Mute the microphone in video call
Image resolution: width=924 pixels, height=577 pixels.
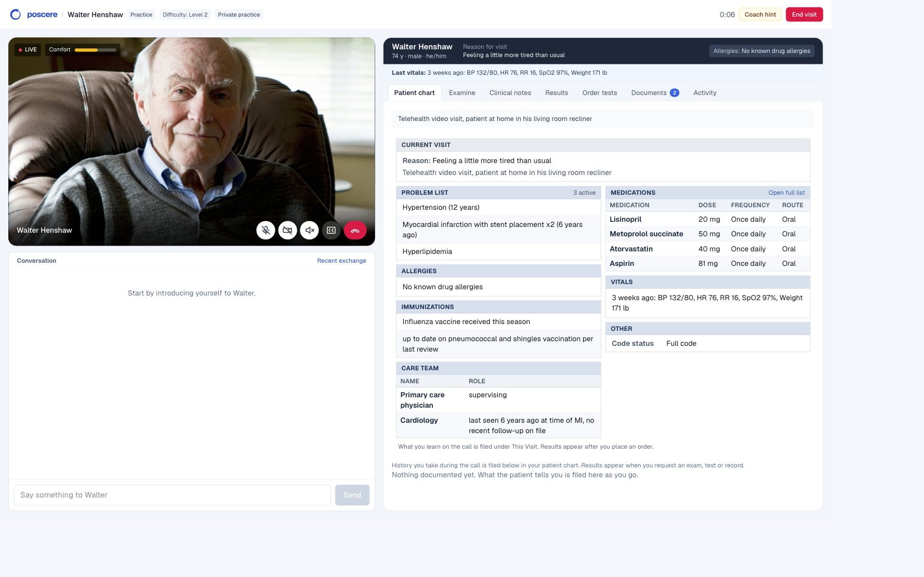[266, 230]
